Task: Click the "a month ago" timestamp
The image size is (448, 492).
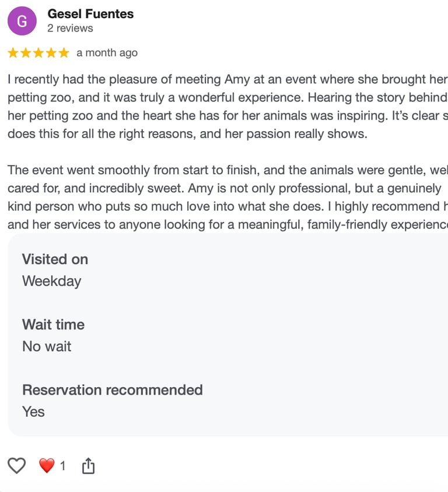Action: coord(107,53)
